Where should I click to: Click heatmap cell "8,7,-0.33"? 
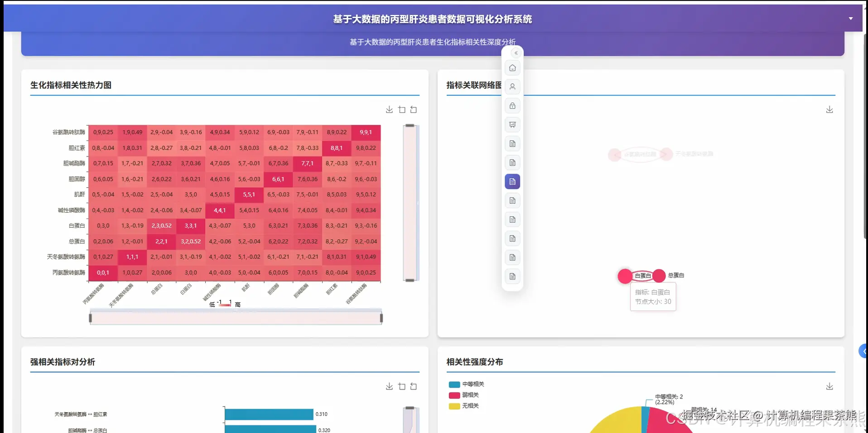point(337,163)
